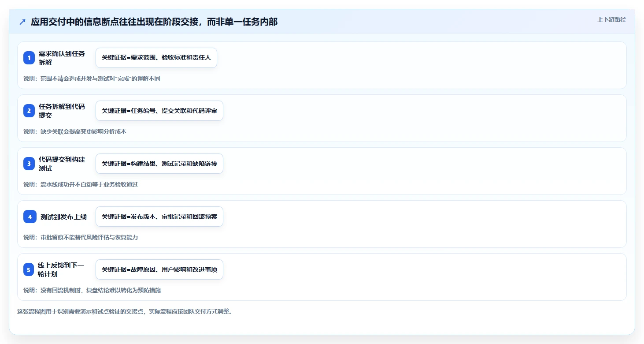Click the step 5 number badge
644x344 pixels.
coord(29,269)
